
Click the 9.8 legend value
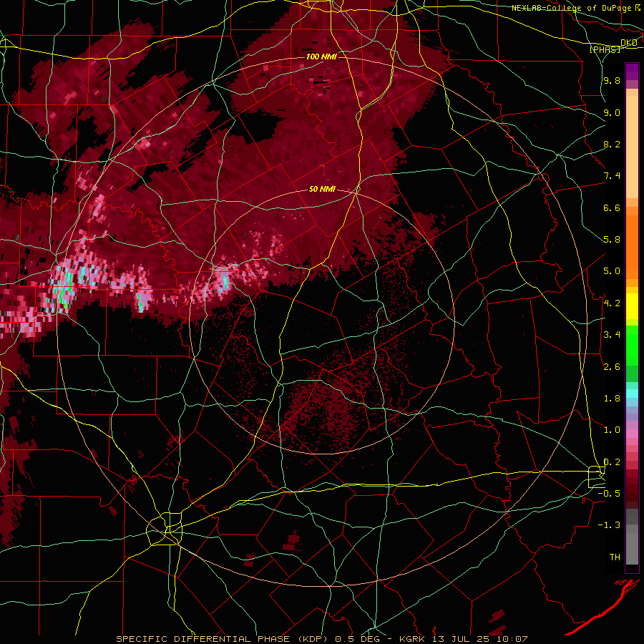(x=612, y=81)
